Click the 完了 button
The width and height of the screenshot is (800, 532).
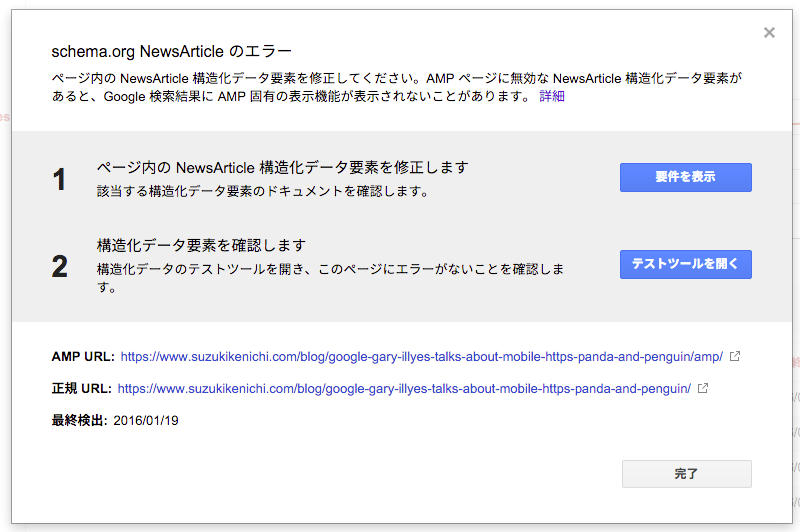click(x=686, y=473)
